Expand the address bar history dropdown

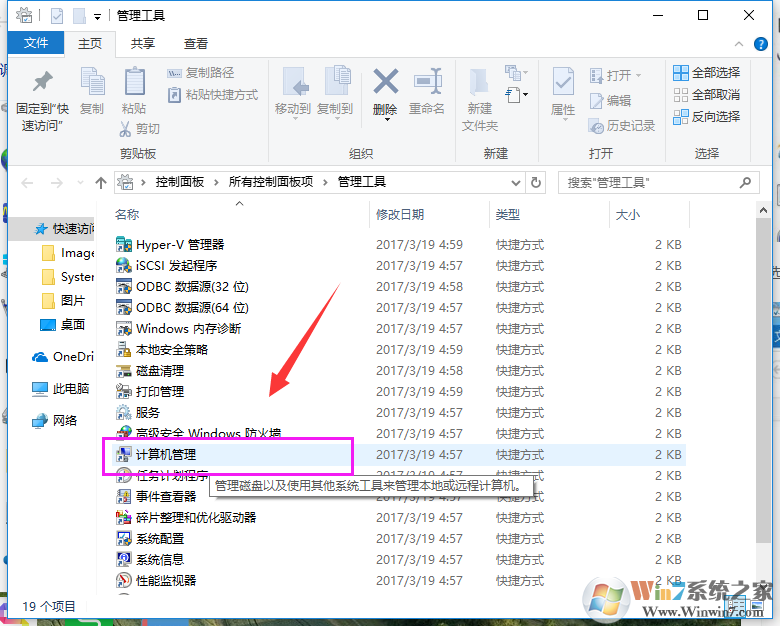(515, 182)
